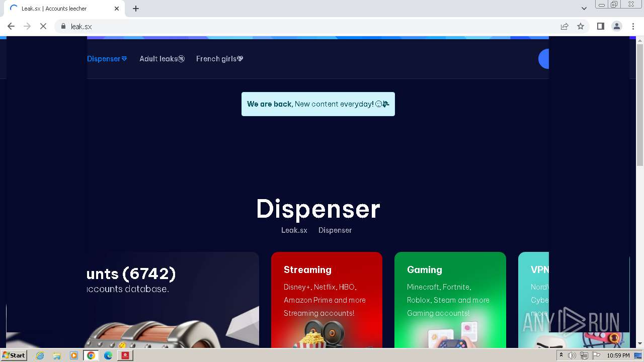Click the show desktop tray button
The height and width of the screenshot is (362, 644).
(638, 355)
